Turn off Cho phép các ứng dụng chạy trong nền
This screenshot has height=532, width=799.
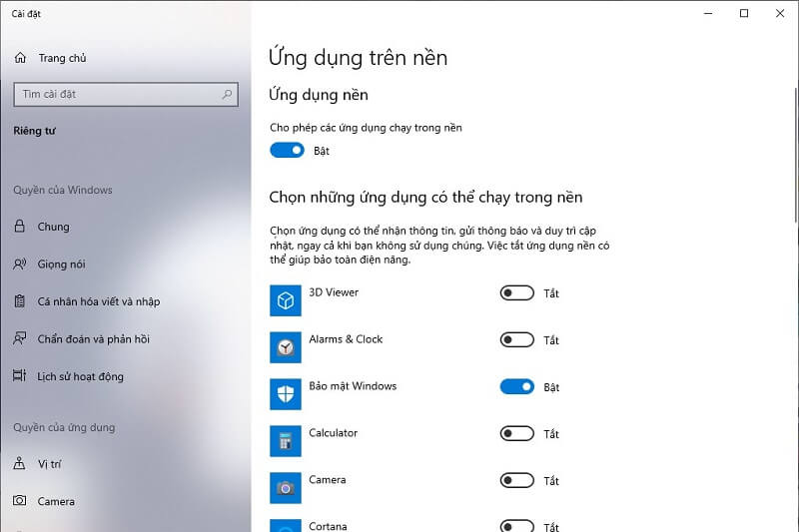[287, 151]
